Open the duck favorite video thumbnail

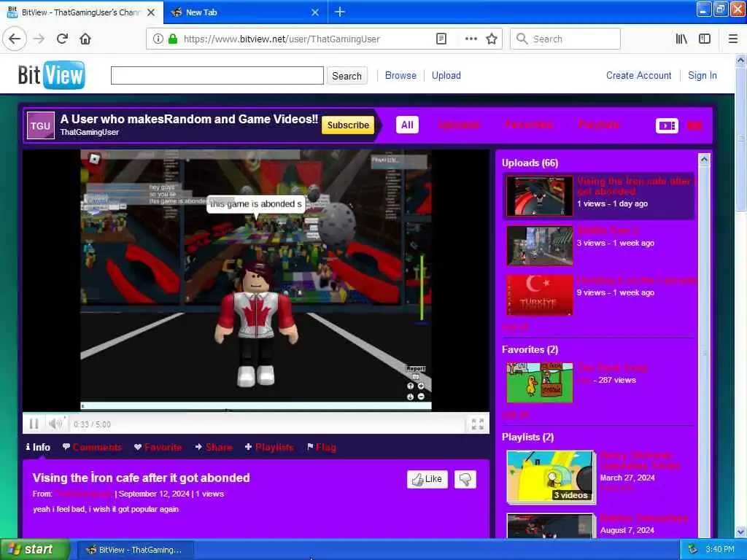coord(540,382)
